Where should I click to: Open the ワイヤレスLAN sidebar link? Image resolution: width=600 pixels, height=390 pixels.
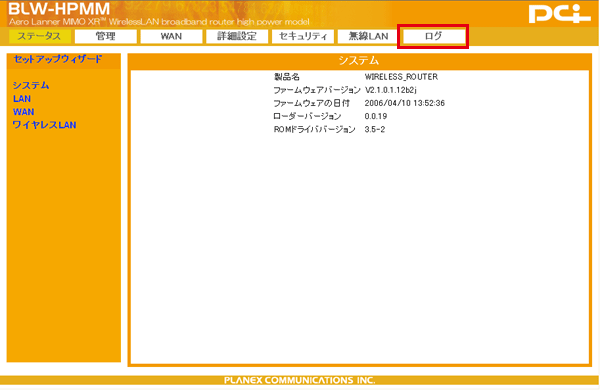(44, 125)
